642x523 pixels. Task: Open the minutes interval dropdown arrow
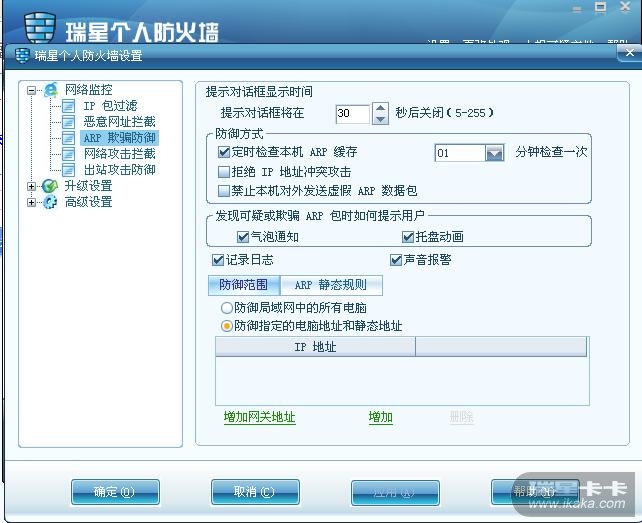click(x=494, y=153)
